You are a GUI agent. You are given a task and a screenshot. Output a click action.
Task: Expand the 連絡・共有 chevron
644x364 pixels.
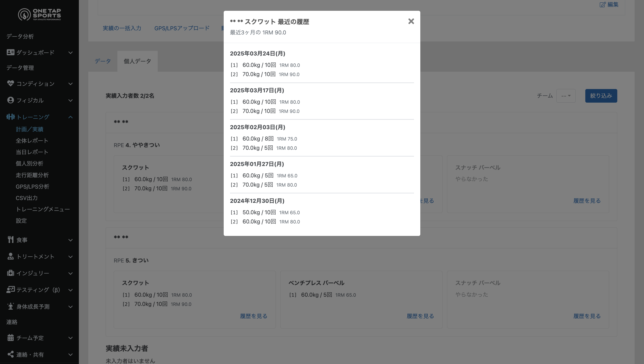pyautogui.click(x=71, y=355)
